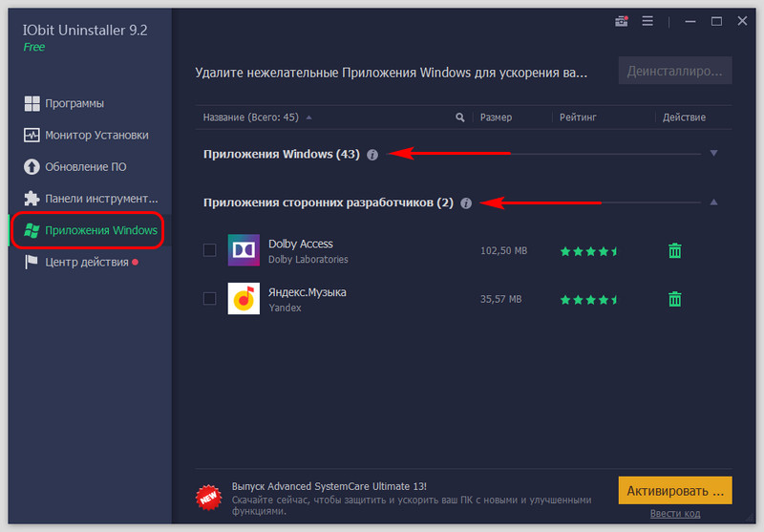
Task: Open the Монитор Установки section label
Action: [x=97, y=135]
